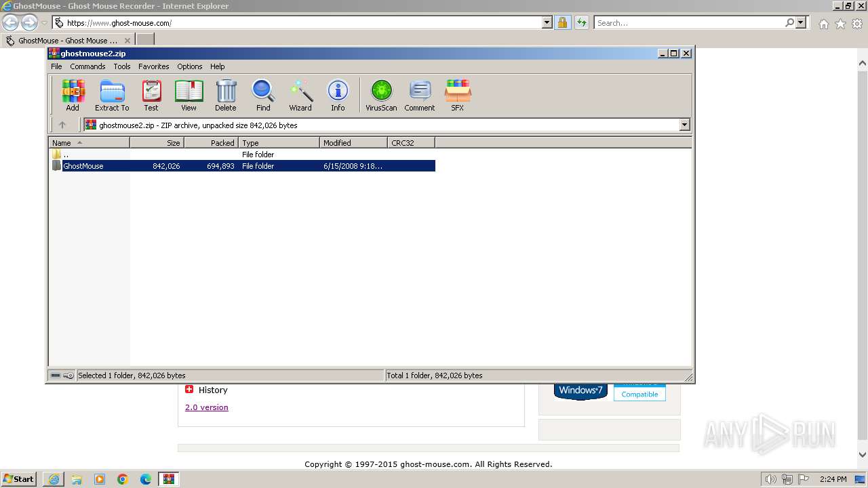The width and height of the screenshot is (868, 488).
Task: Open the Find magnifier tool
Action: [263, 95]
